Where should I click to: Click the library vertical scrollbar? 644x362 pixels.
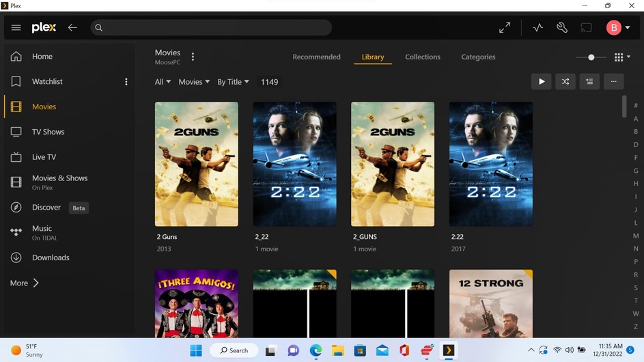(x=624, y=107)
